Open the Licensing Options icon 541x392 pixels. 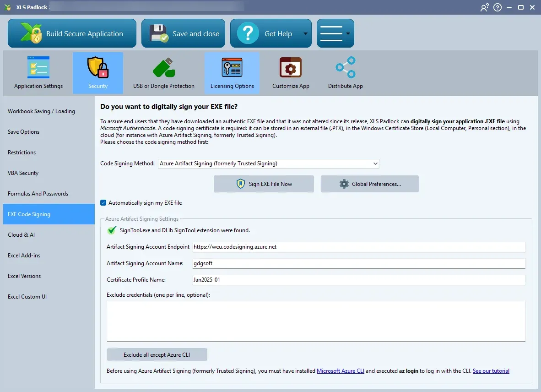[232, 67]
